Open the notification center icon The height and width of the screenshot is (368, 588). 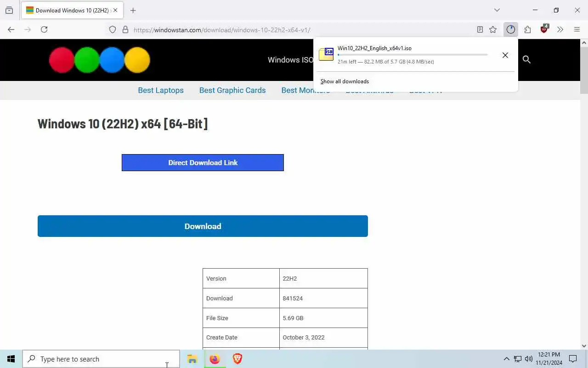pyautogui.click(x=573, y=359)
